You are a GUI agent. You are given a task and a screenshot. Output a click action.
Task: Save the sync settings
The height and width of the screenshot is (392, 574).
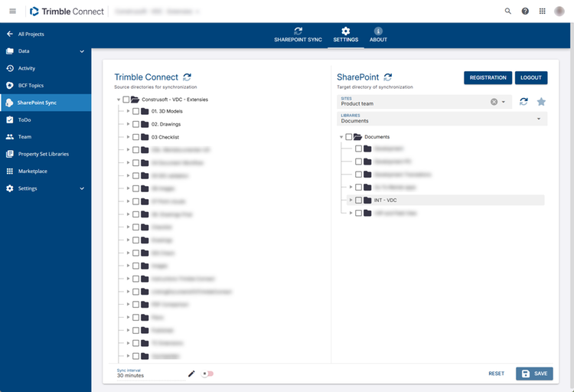pyautogui.click(x=534, y=374)
